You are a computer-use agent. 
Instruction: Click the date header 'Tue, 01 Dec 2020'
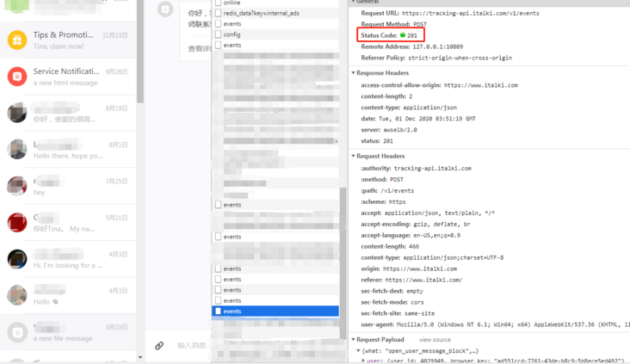pos(418,119)
